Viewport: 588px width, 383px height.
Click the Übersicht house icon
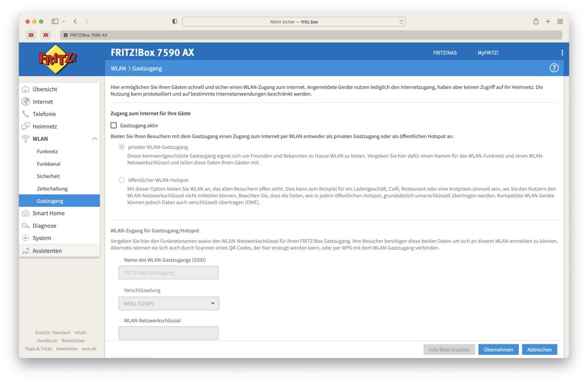(x=26, y=89)
